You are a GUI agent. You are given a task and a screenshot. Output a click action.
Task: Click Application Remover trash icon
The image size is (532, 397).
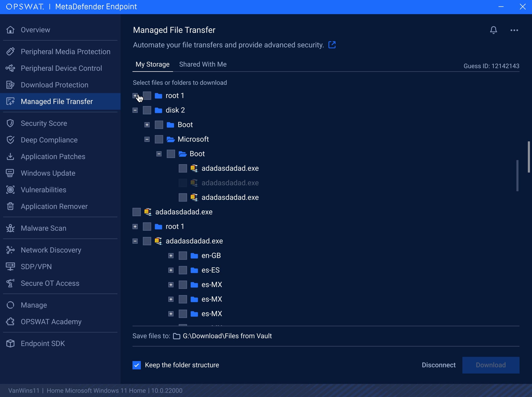pyautogui.click(x=10, y=206)
